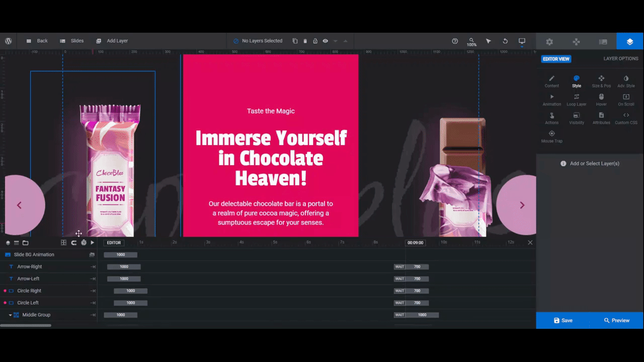Open the Custom CSS settings

[626, 119]
